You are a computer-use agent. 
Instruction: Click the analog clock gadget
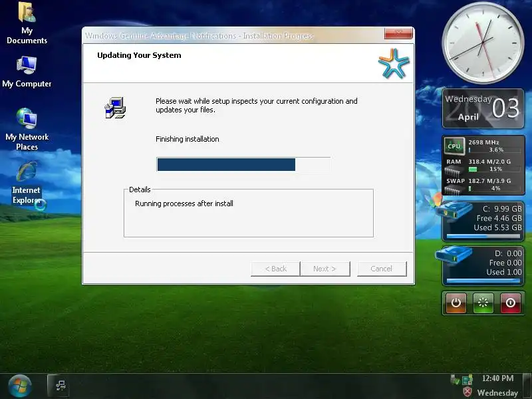point(483,43)
